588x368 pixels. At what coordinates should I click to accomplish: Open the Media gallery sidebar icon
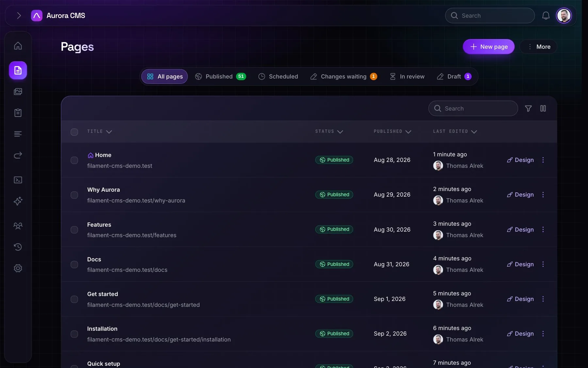coord(18,92)
